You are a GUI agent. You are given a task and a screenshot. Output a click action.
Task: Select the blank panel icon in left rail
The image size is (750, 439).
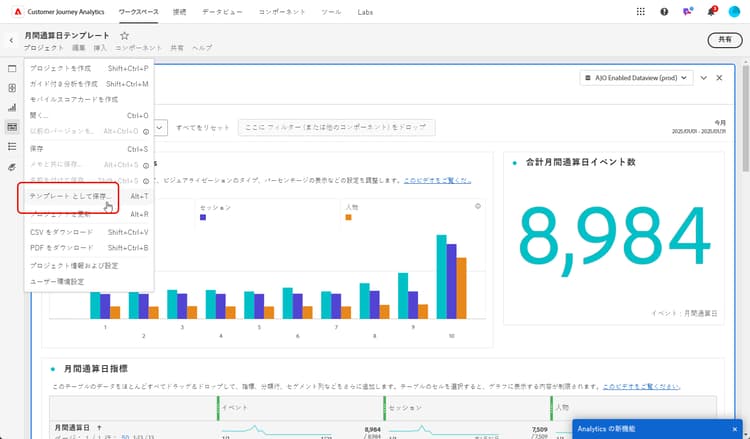pos(12,68)
